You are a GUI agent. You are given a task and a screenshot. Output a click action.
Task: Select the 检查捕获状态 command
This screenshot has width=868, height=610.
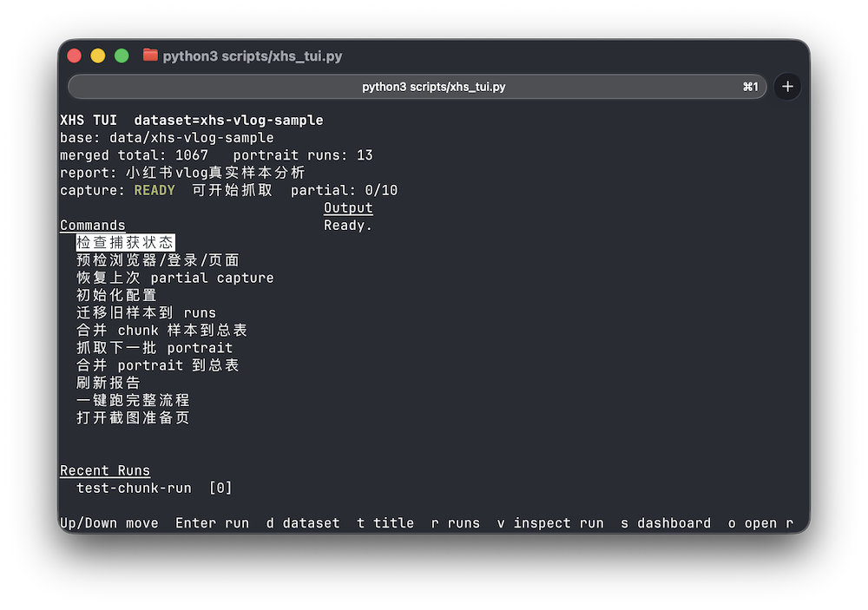125,243
